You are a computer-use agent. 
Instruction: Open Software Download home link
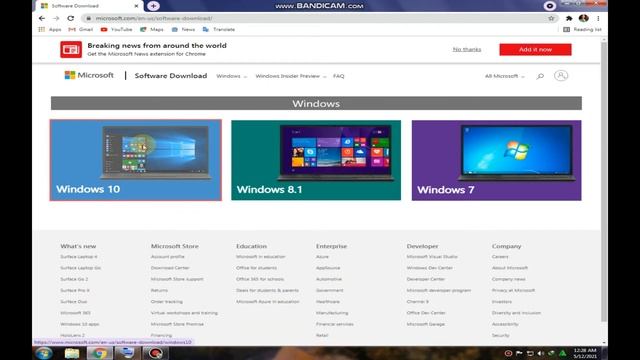tap(171, 76)
